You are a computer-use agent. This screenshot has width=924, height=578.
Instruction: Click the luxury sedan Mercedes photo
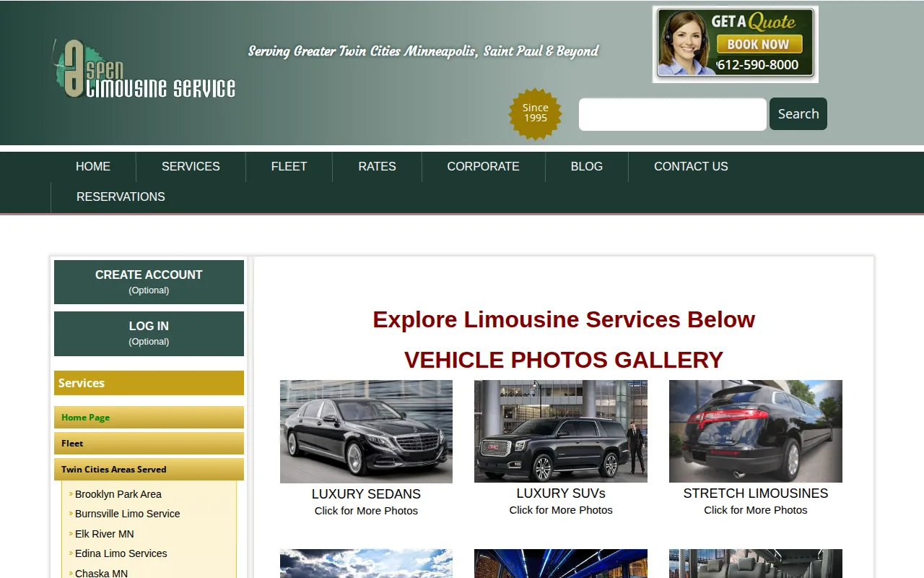pos(366,431)
